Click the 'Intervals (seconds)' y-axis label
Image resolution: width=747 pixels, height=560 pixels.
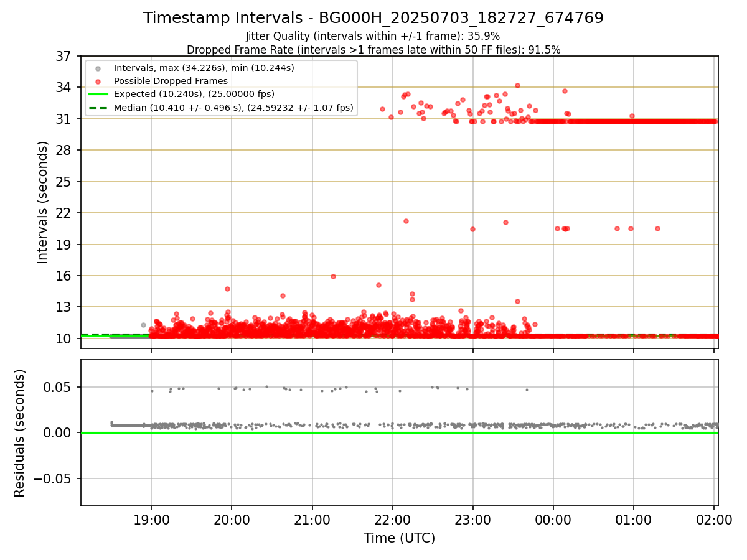tap(42, 202)
